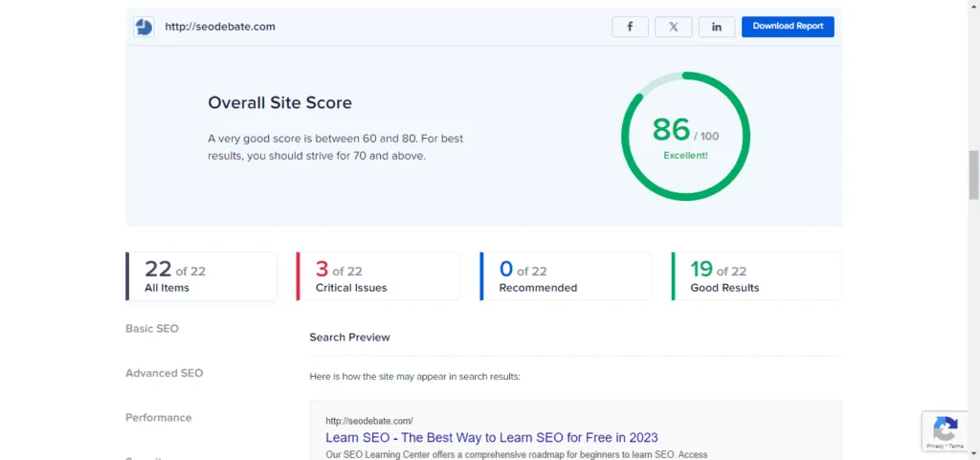Click the 'Our SEO Learning Center' description text
The width and height of the screenshot is (980, 460).
tap(516, 455)
